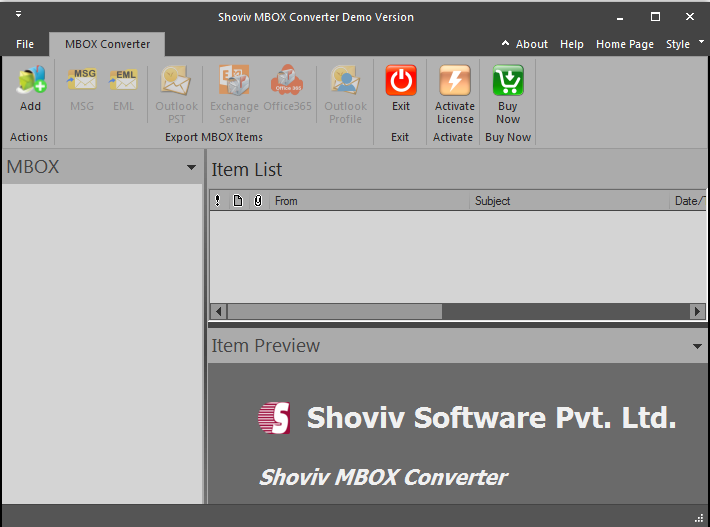Click the Add MBOX file icon
This screenshot has height=527, width=710.
(x=30, y=82)
